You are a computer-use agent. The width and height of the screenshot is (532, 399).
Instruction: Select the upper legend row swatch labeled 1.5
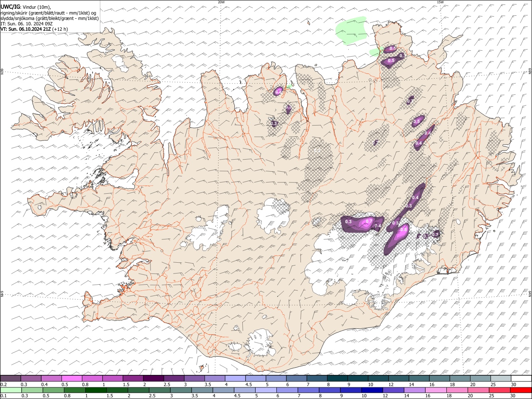(x=133, y=379)
